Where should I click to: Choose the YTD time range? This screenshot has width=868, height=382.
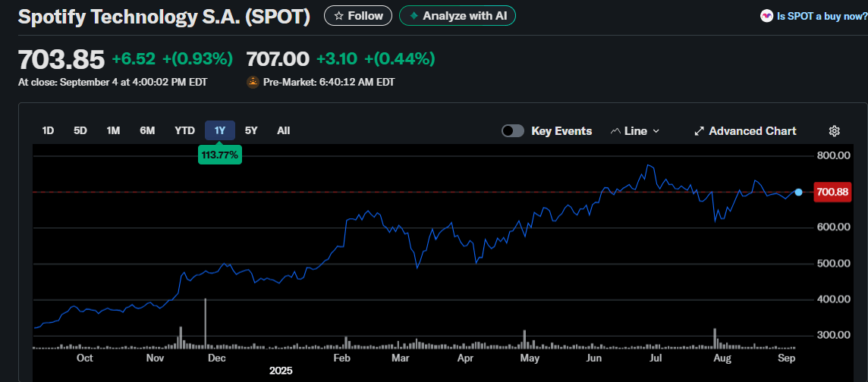click(x=184, y=130)
